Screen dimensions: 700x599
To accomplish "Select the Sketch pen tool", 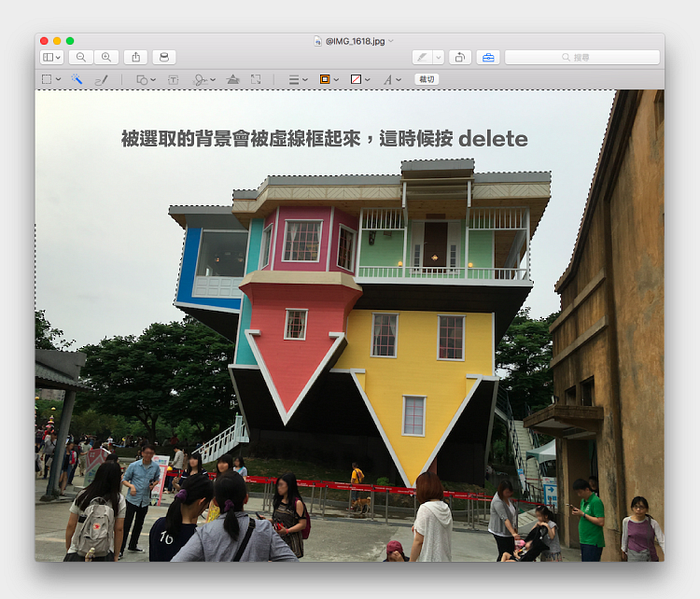I will (101, 80).
